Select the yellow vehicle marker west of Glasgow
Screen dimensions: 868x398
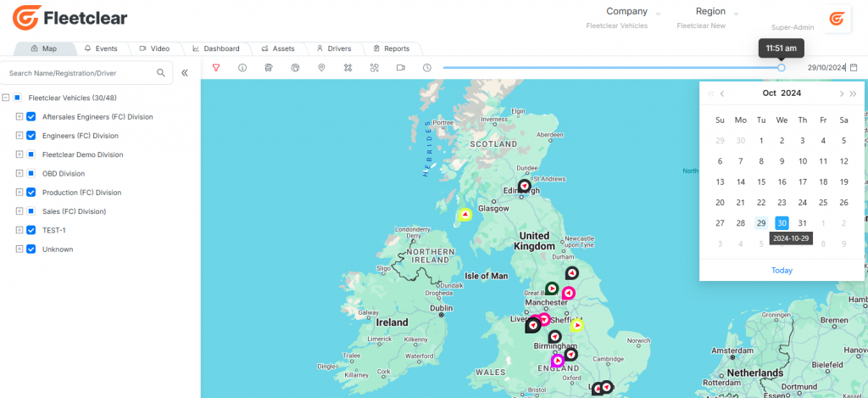click(x=465, y=215)
